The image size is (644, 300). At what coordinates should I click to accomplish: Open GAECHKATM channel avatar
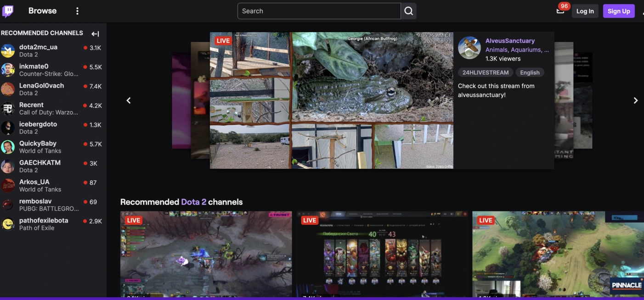pyautogui.click(x=8, y=166)
